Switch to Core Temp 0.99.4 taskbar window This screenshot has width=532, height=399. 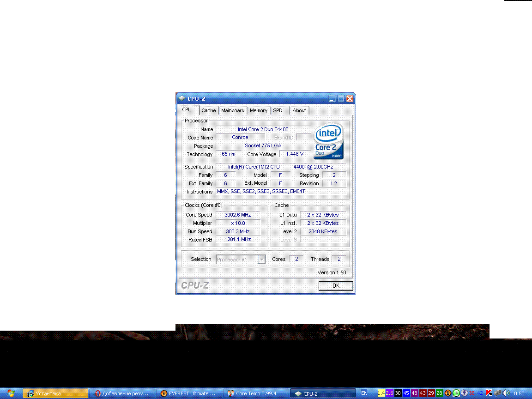click(x=256, y=393)
